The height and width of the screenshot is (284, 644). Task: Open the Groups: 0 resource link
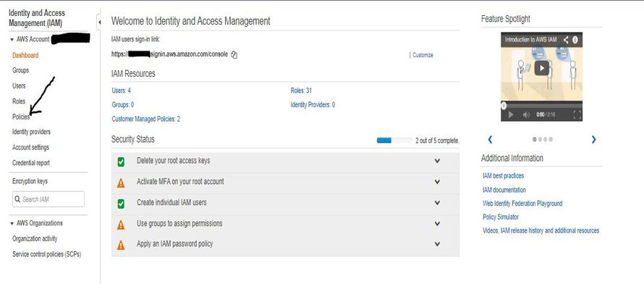[123, 105]
